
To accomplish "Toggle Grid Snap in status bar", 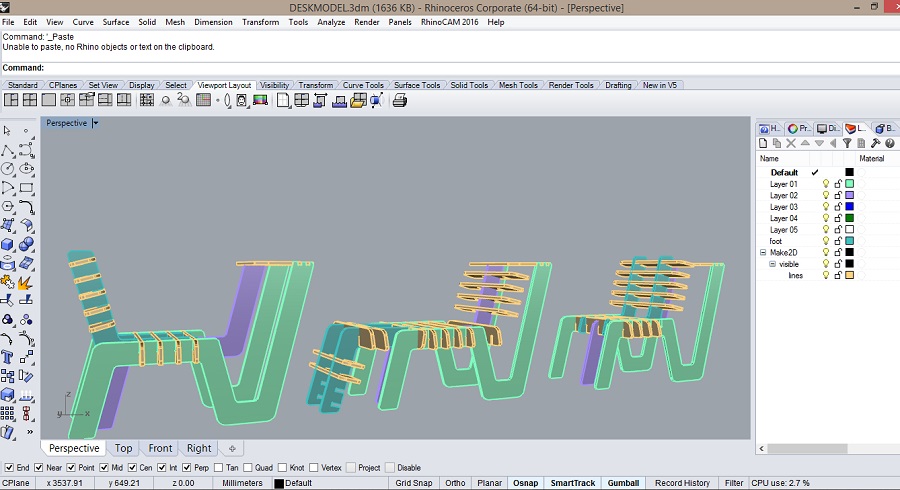I will pos(413,483).
